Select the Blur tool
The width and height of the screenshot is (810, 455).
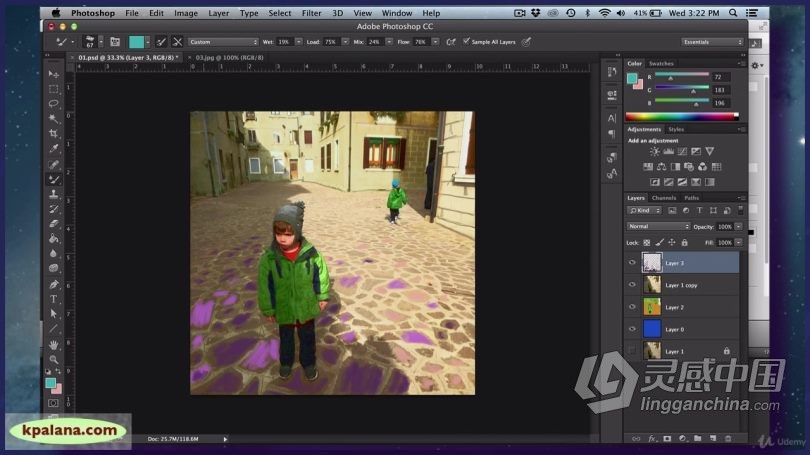[53, 254]
